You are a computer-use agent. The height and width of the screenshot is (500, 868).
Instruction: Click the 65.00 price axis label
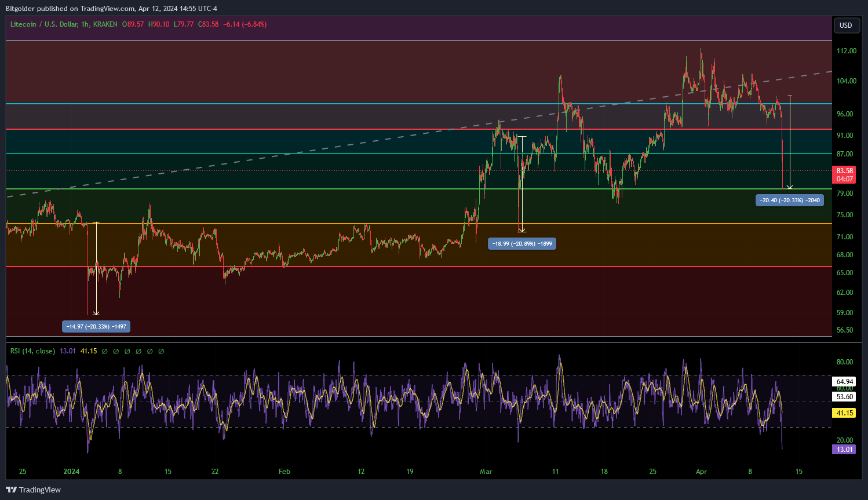pyautogui.click(x=845, y=273)
